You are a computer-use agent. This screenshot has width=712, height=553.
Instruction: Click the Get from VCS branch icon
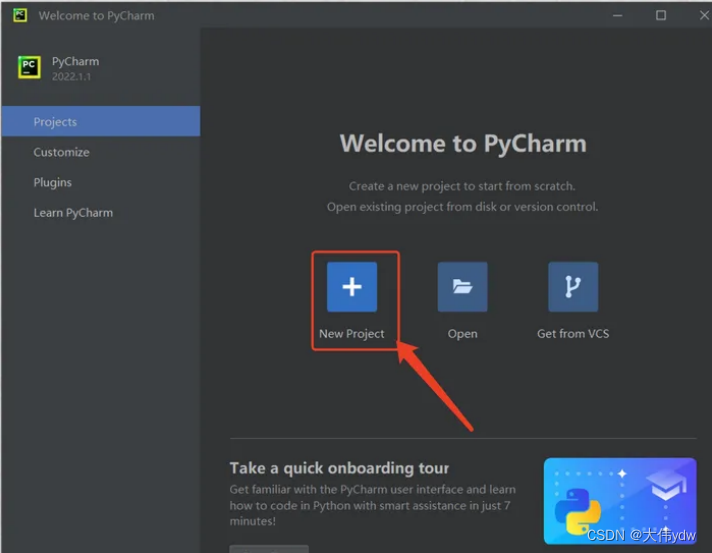coord(573,286)
